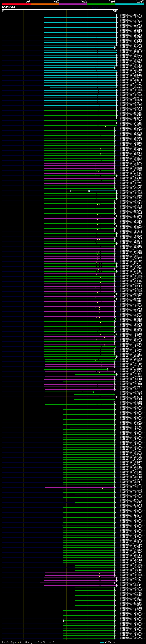Select the UniRef100_A7PX99 entry
The height and width of the screenshot is (644, 146).
click(131, 85)
